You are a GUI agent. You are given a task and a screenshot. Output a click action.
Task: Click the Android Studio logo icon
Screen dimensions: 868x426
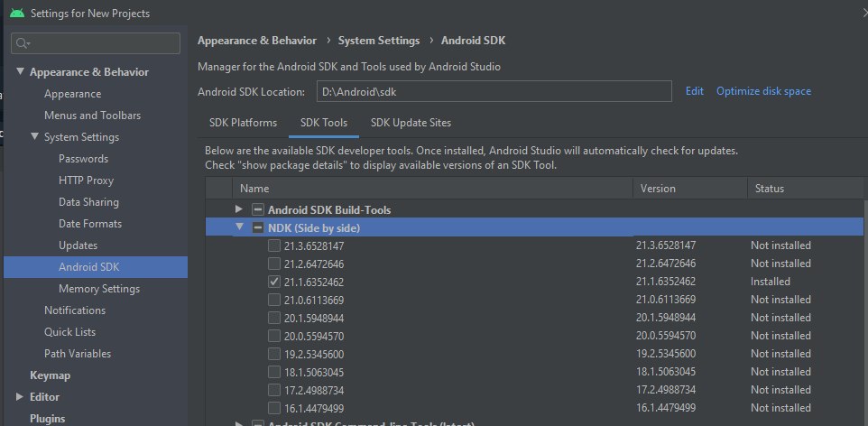coord(17,13)
